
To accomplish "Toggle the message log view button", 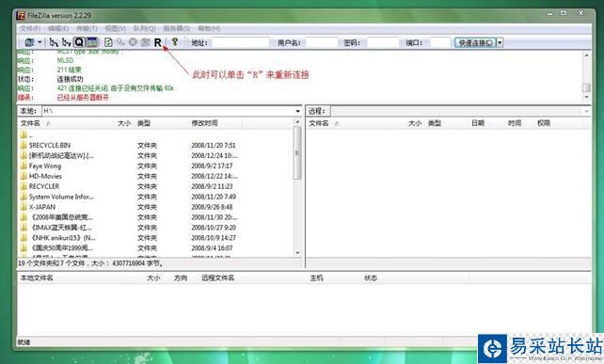I will click(x=91, y=42).
